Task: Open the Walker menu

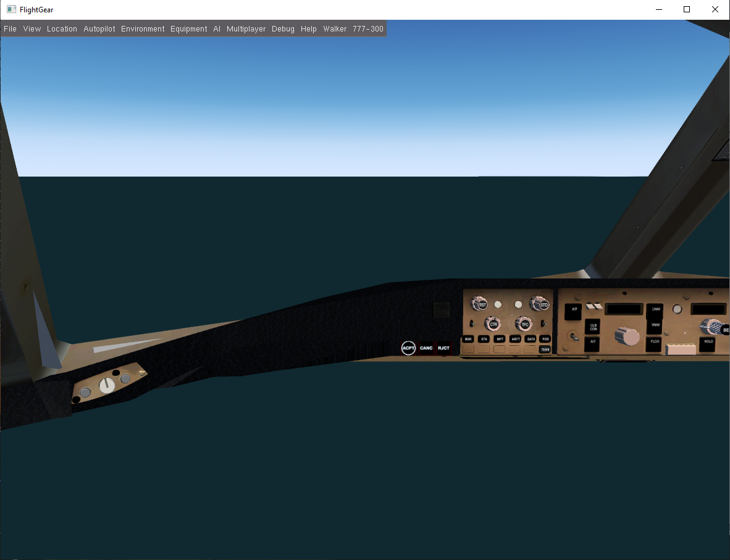Action: 335,29
